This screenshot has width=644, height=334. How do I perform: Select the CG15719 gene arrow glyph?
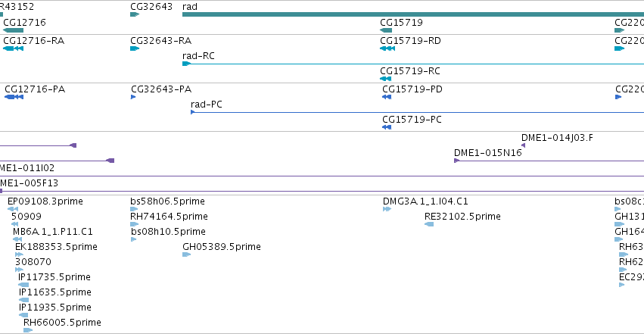[x=386, y=30]
